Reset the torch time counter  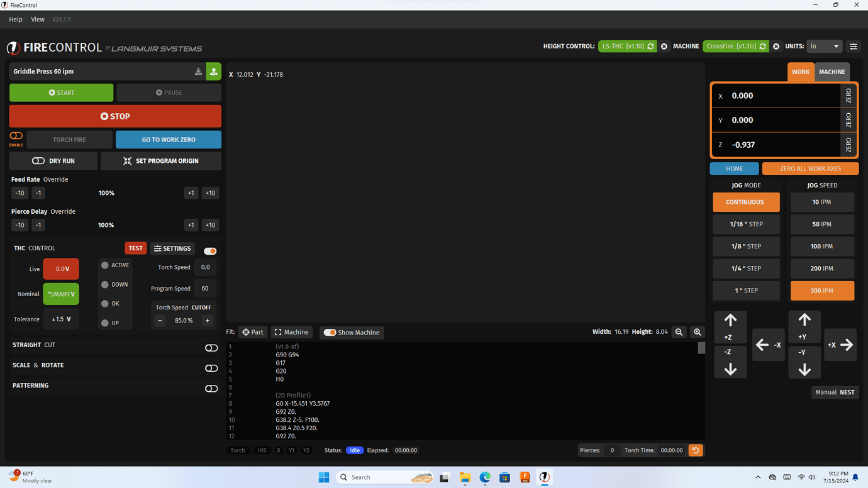point(696,450)
